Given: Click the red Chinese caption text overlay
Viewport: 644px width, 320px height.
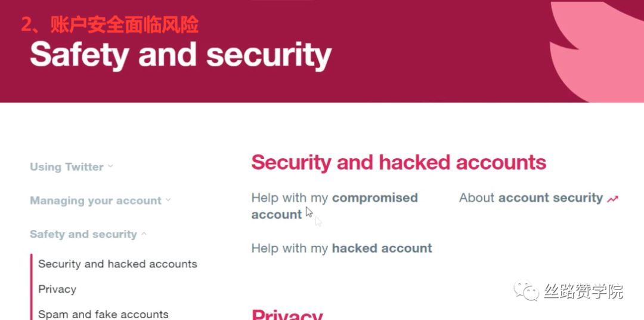Looking at the screenshot, I should coord(110,25).
